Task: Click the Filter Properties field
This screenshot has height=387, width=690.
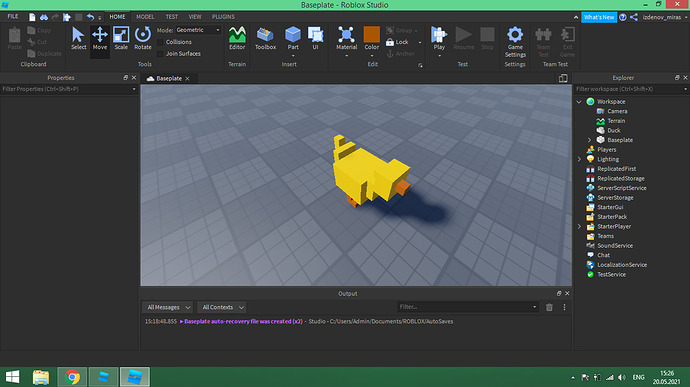Action: pos(69,89)
